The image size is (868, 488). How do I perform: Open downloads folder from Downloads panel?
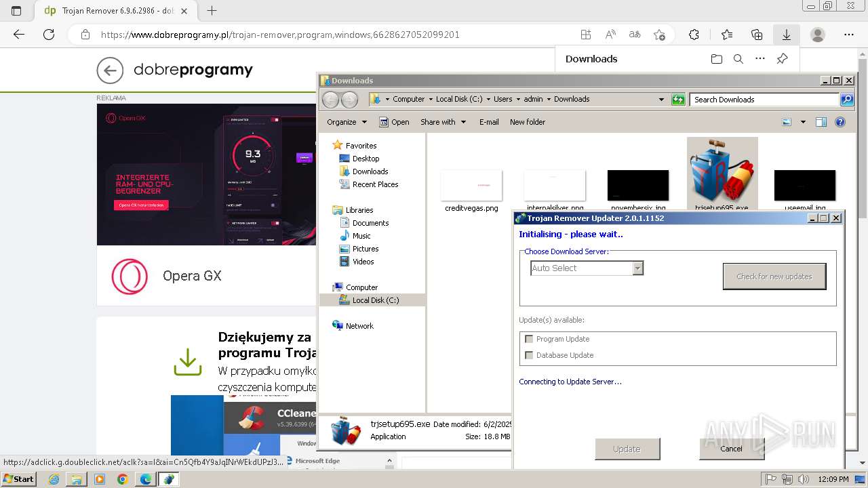[x=717, y=59]
